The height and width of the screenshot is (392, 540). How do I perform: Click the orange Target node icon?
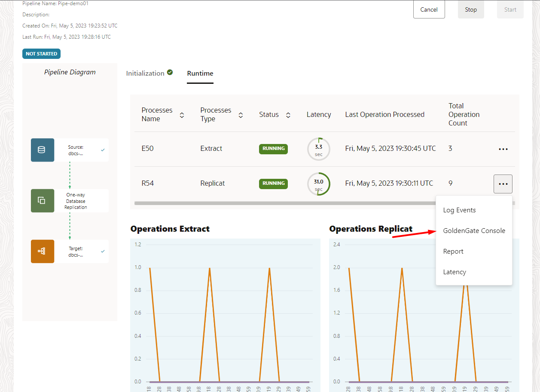[x=42, y=251]
